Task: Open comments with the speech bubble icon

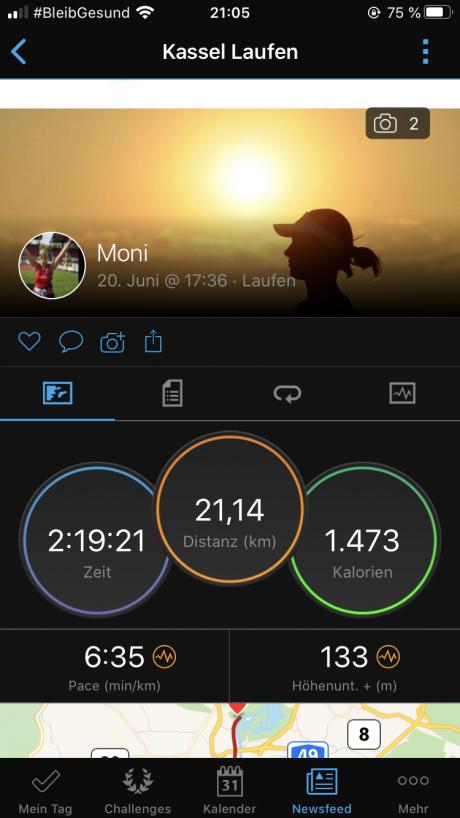Action: point(71,342)
